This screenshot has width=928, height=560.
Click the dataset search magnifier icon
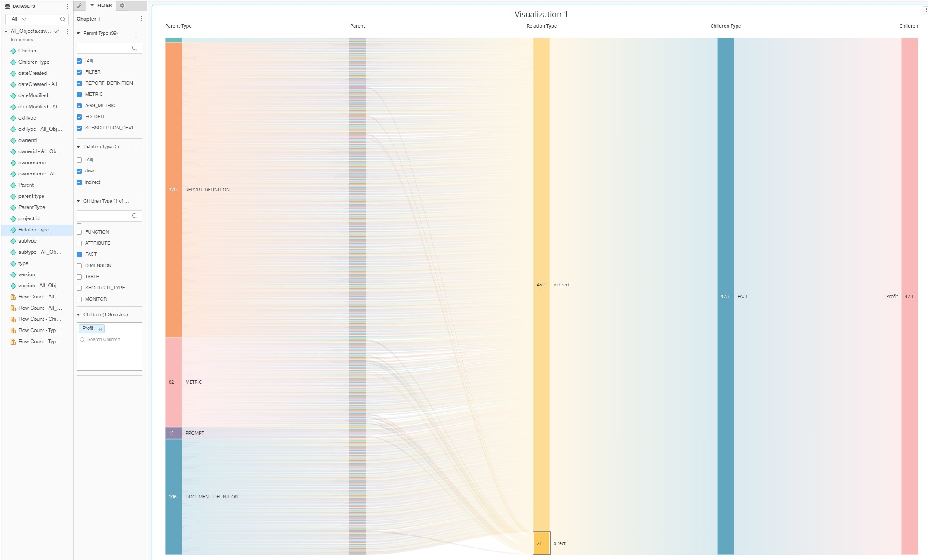pos(63,19)
